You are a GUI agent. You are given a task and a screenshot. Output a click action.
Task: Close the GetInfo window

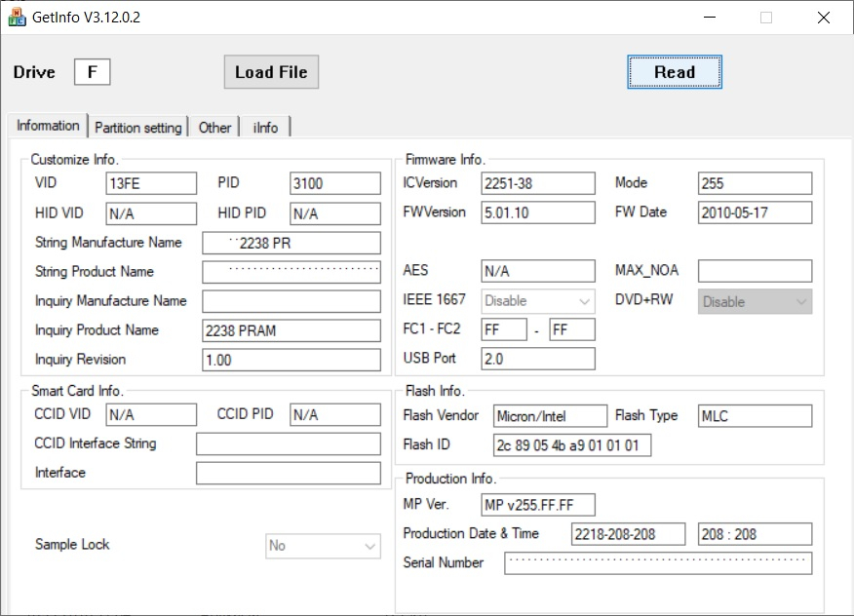click(824, 18)
